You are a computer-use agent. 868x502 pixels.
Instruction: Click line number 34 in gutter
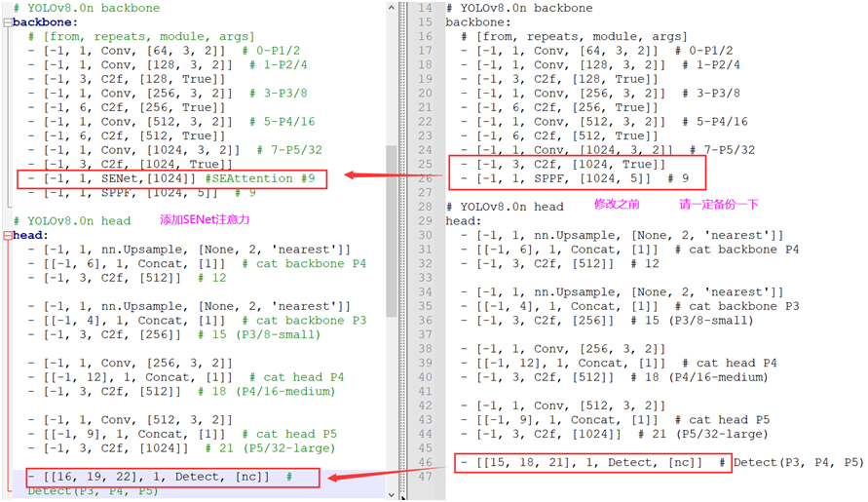click(x=425, y=292)
